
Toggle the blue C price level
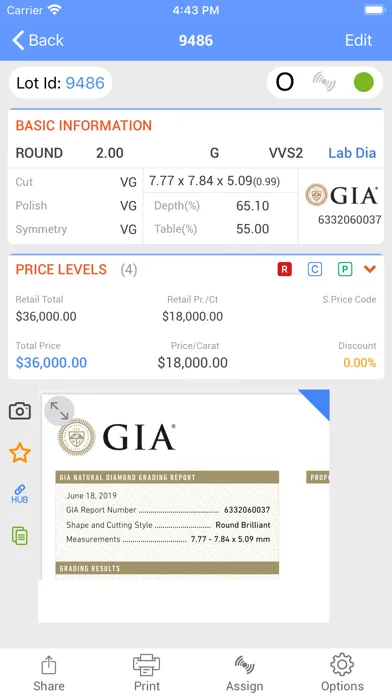315,269
